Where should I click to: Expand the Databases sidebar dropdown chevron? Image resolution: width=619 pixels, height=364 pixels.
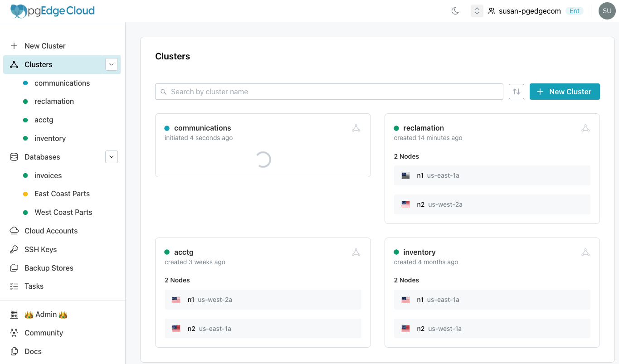pyautogui.click(x=111, y=157)
